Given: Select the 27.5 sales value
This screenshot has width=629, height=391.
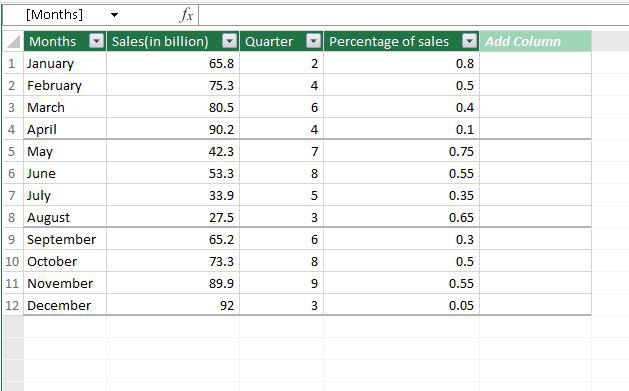Looking at the screenshot, I should point(173,217).
